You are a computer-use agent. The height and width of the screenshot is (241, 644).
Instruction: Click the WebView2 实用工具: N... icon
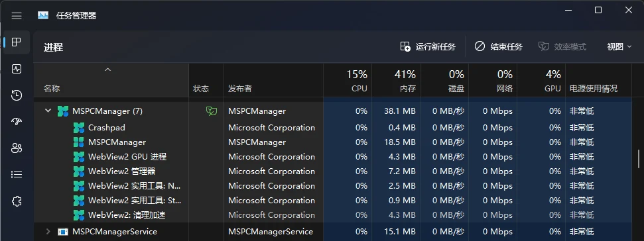78,186
